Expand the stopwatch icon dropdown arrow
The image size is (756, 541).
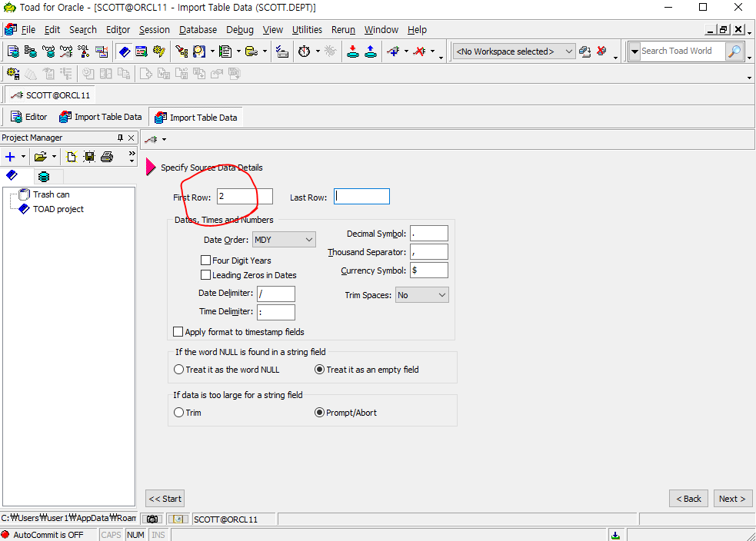click(318, 51)
